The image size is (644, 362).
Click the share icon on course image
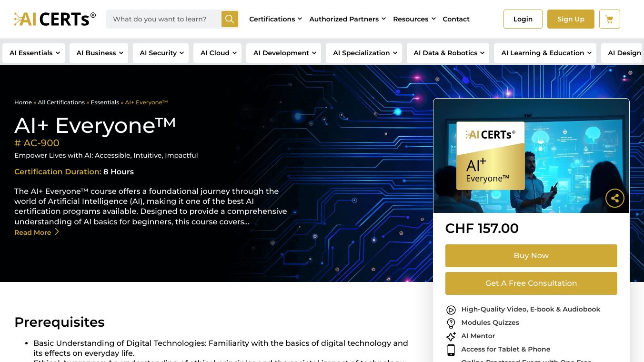pyautogui.click(x=614, y=198)
